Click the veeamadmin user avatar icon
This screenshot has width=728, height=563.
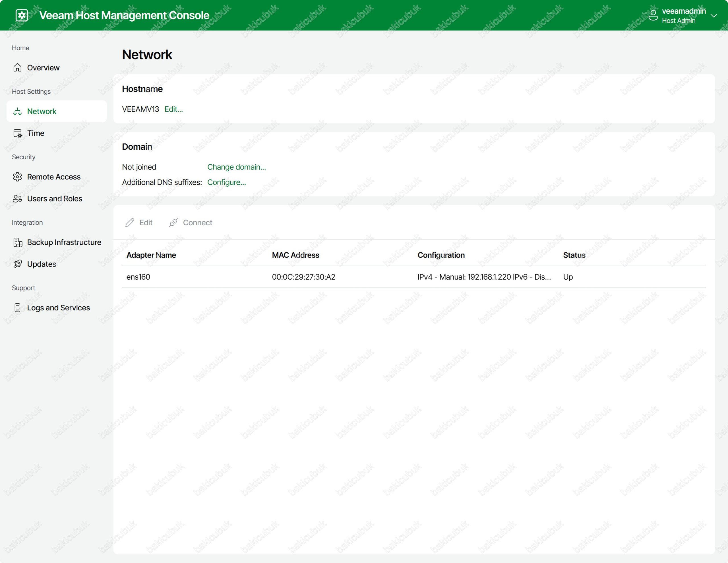(x=653, y=15)
